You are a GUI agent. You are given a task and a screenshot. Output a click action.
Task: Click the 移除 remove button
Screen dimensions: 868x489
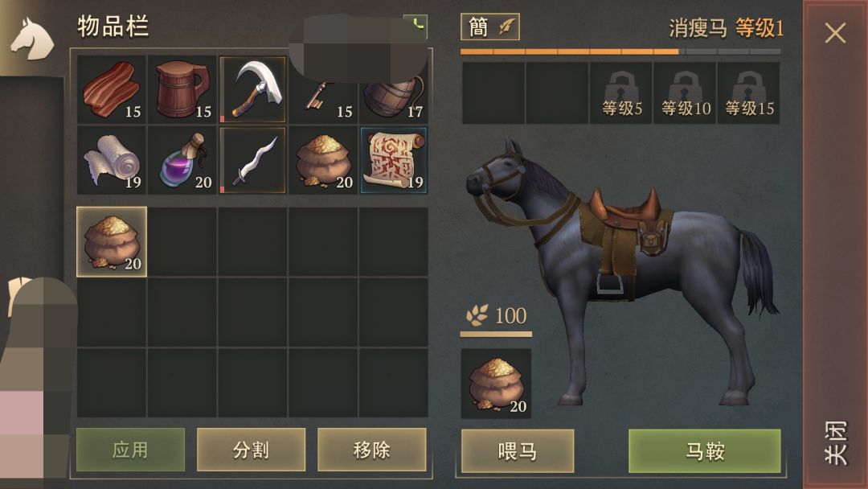[x=371, y=450]
